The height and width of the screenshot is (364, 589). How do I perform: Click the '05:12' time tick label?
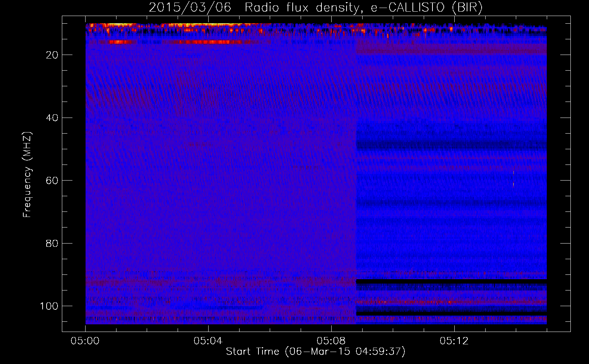454,341
